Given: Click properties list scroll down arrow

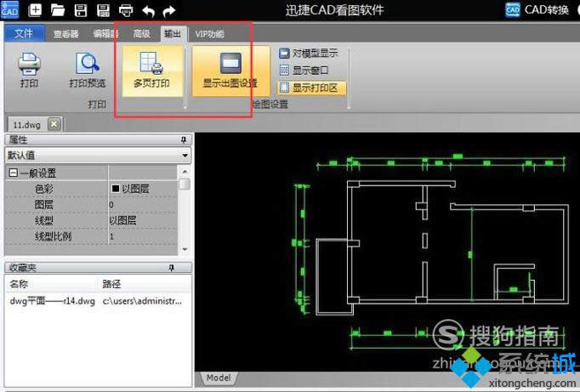Looking at the screenshot, I should 185,250.
